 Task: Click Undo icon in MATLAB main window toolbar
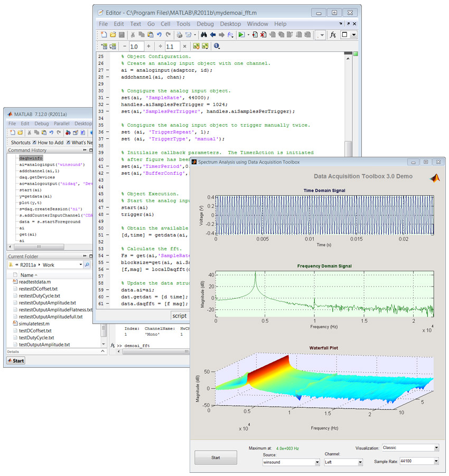pos(51,132)
